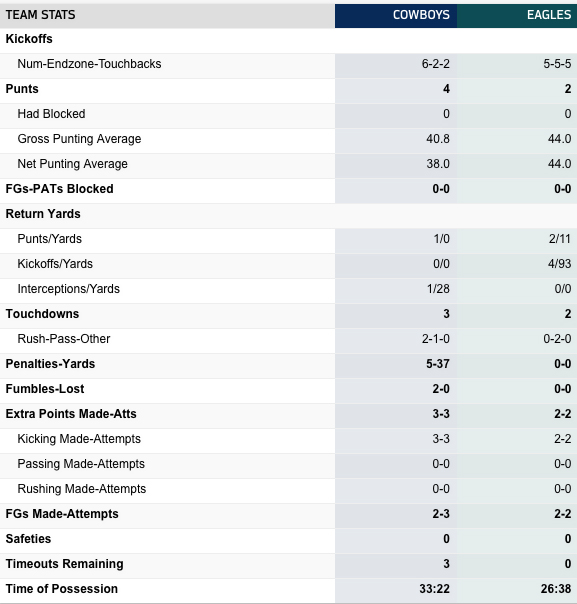Click Eagles Time of Possession 26:38
This screenshot has width=577, height=604.
pyautogui.click(x=556, y=589)
